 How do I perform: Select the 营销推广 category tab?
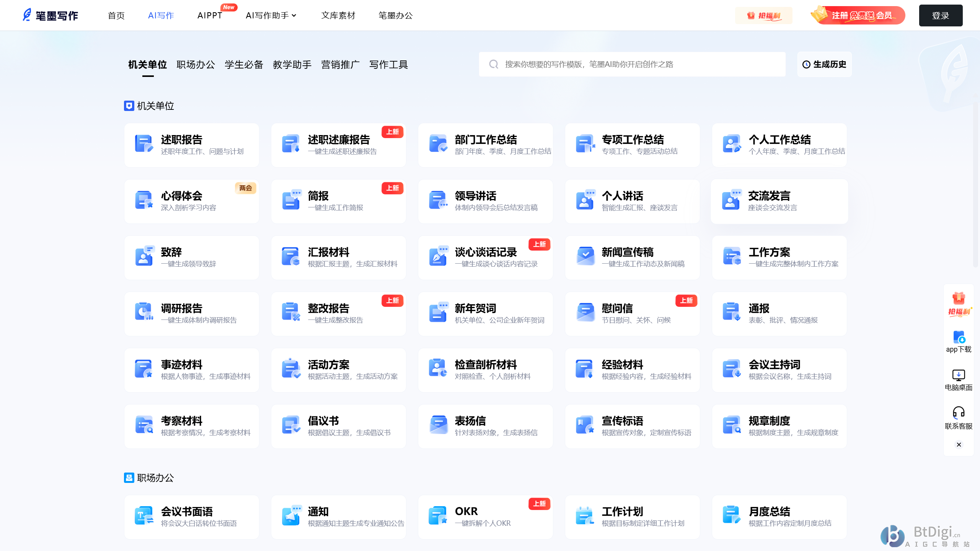340,65
